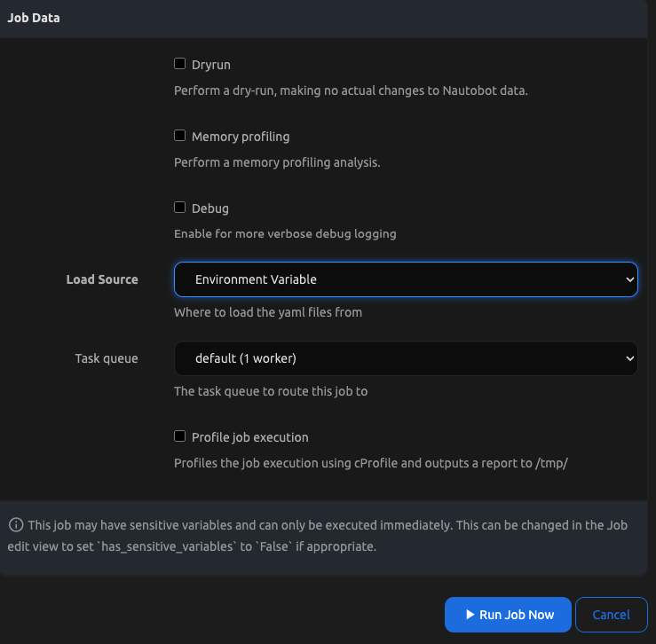The image size is (656, 644).
Task: Click the play triangle icon on Run Job Now
Action: pos(470,615)
